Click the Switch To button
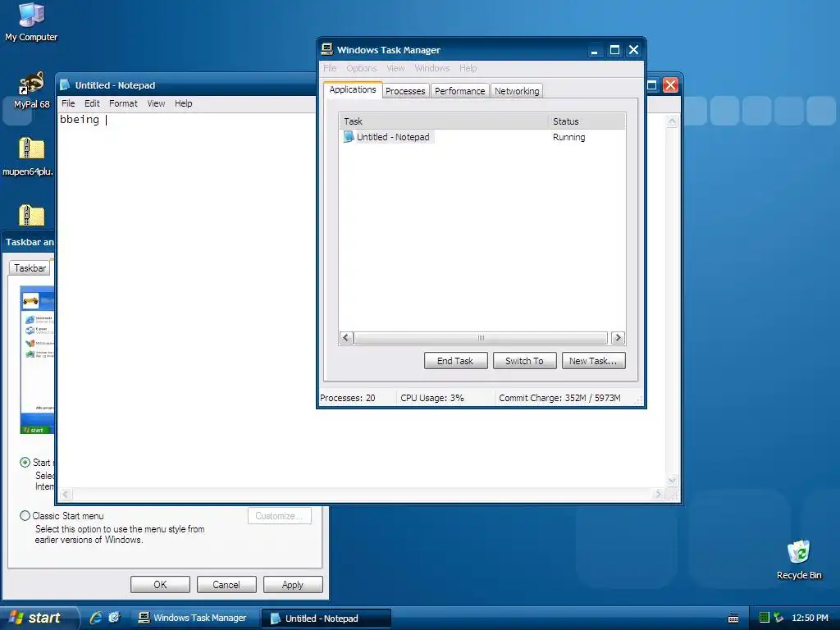 (524, 361)
